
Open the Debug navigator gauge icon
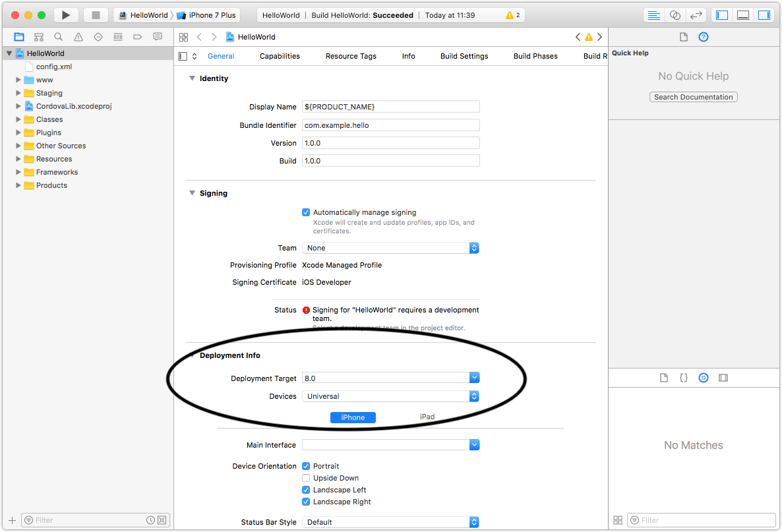click(x=118, y=37)
